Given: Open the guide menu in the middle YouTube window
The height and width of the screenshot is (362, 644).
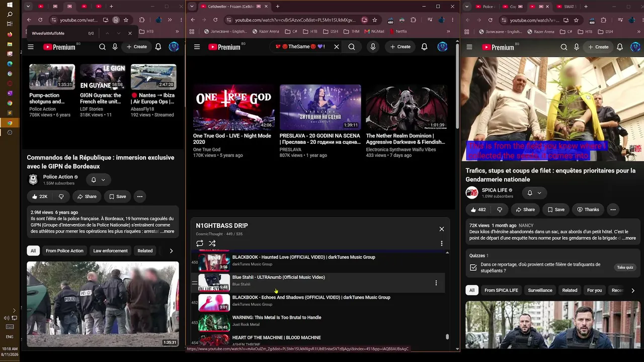Looking at the screenshot, I should point(197,47).
